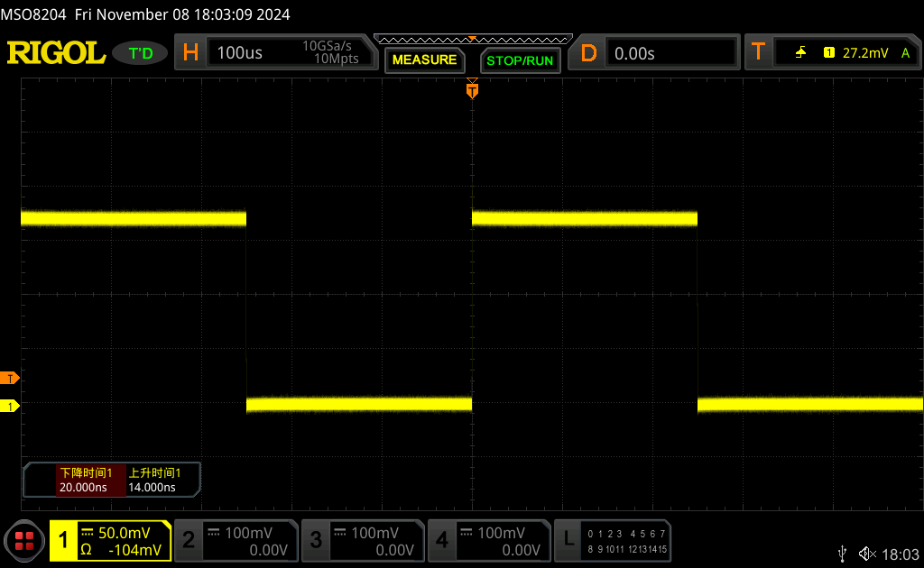Screen dimensions: 924x568
Task: Click the T'D trigger status badge
Action: click(x=141, y=53)
